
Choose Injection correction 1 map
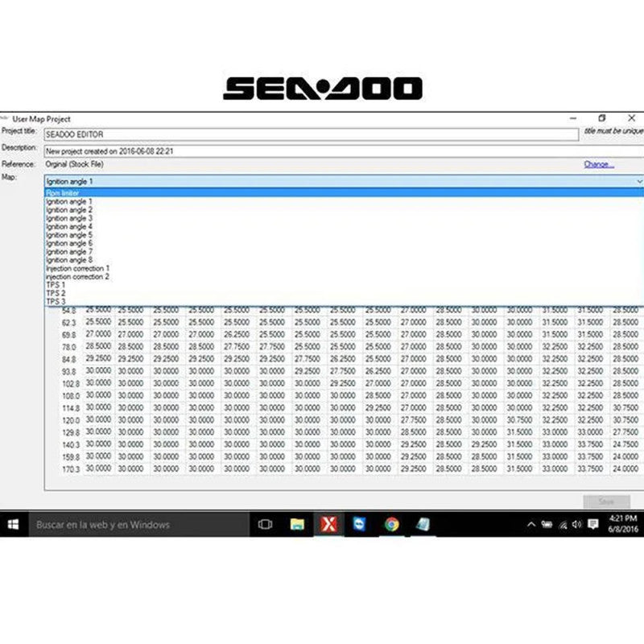coord(344,268)
